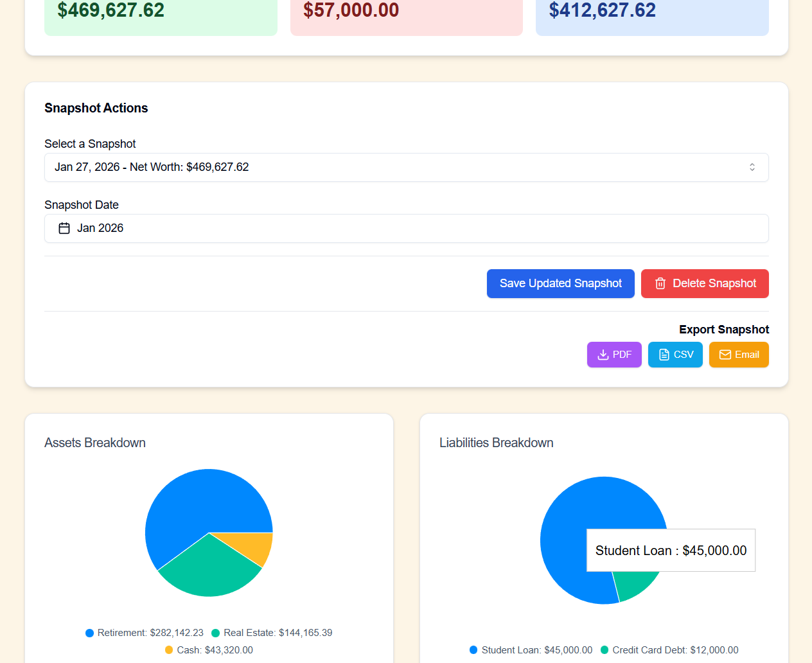
Task: Open the Select a Snapshot dropdown
Action: [x=406, y=167]
